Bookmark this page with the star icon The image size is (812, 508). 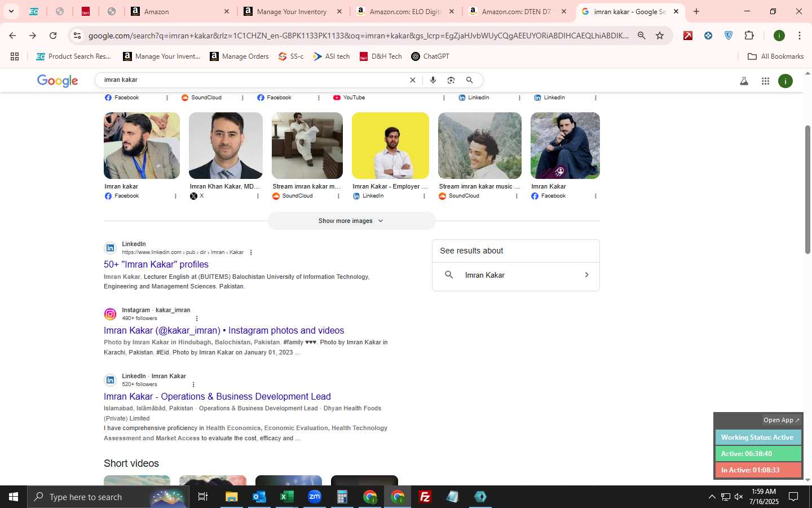click(660, 36)
